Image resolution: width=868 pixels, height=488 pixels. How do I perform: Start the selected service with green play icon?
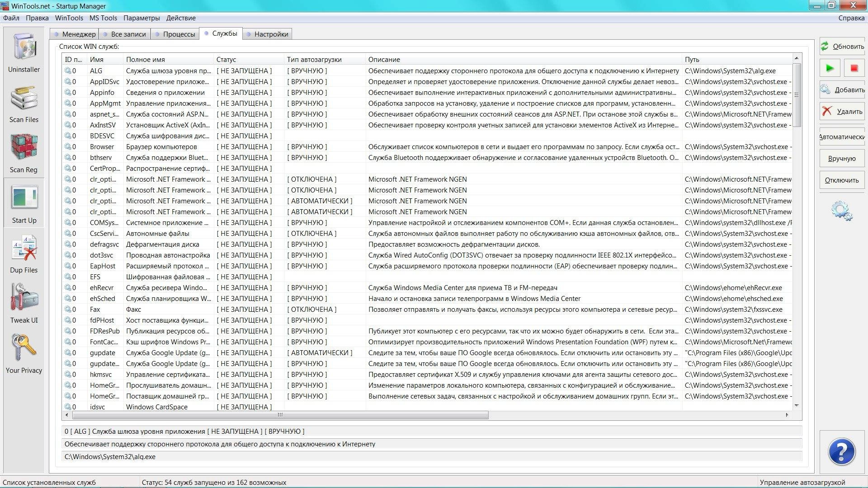pos(830,68)
